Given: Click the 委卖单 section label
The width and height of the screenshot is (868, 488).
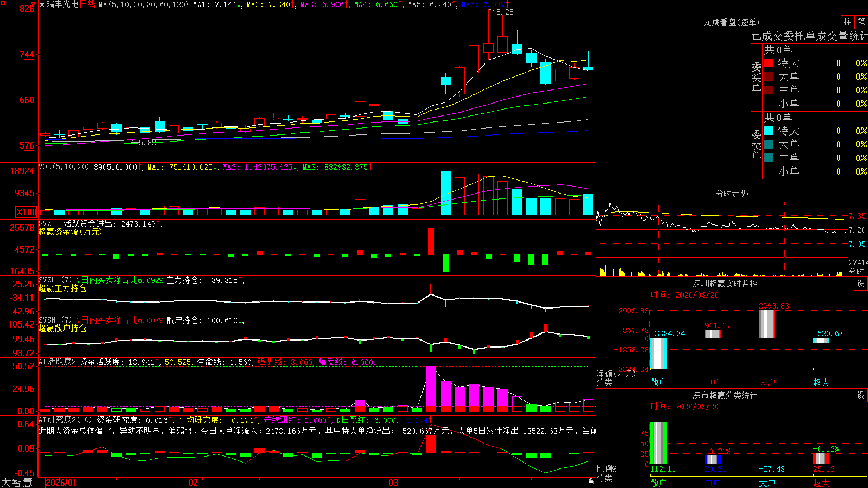Looking at the screenshot, I should (x=756, y=145).
